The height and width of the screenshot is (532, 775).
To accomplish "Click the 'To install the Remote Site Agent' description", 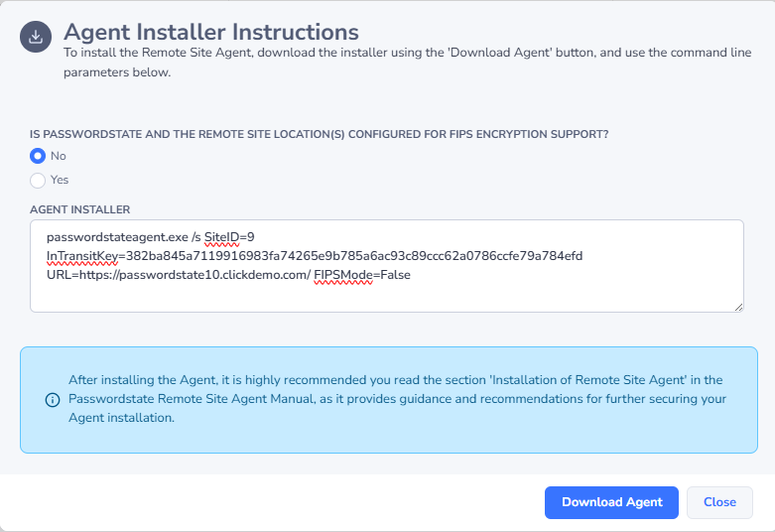I will [407, 63].
